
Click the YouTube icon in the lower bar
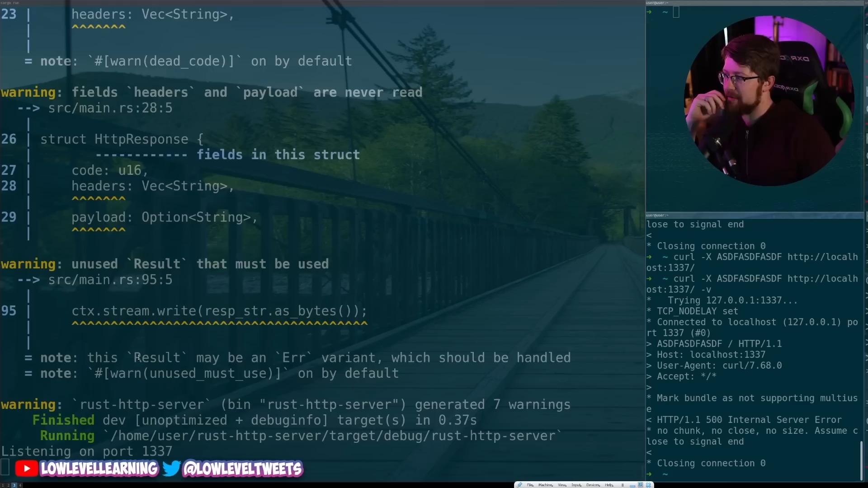pyautogui.click(x=26, y=469)
